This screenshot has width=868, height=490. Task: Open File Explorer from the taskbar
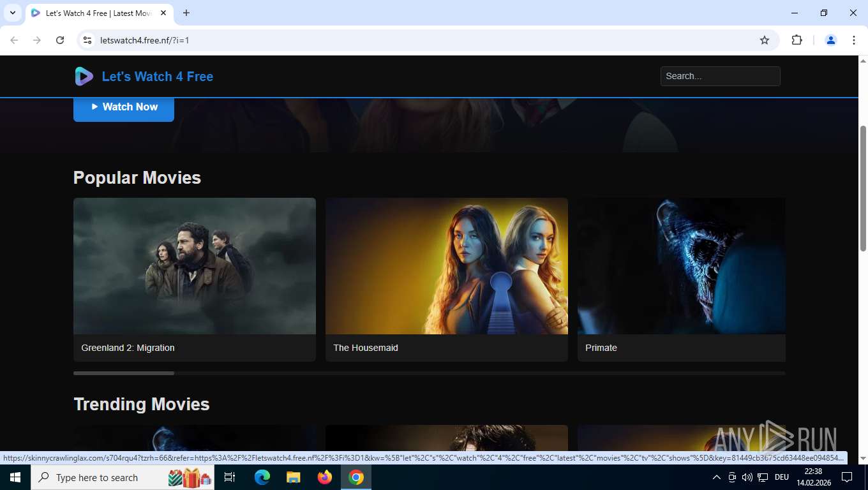(293, 477)
